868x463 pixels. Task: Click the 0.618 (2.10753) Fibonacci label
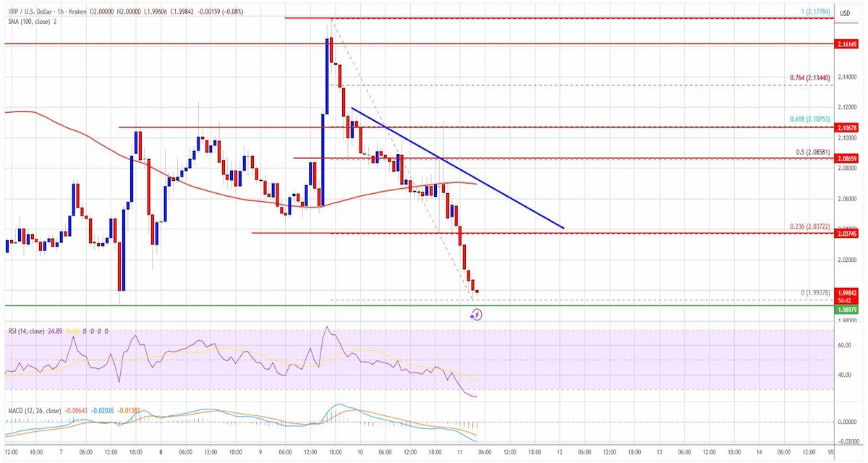[x=809, y=117]
